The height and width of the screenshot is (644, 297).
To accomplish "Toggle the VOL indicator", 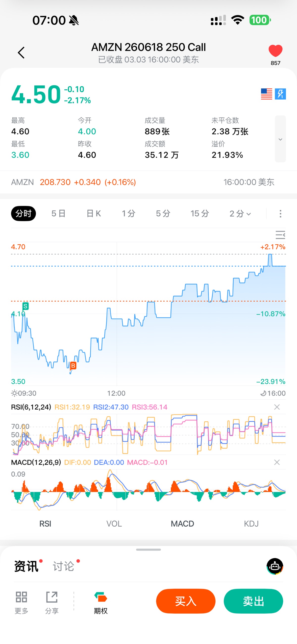I will tap(114, 523).
